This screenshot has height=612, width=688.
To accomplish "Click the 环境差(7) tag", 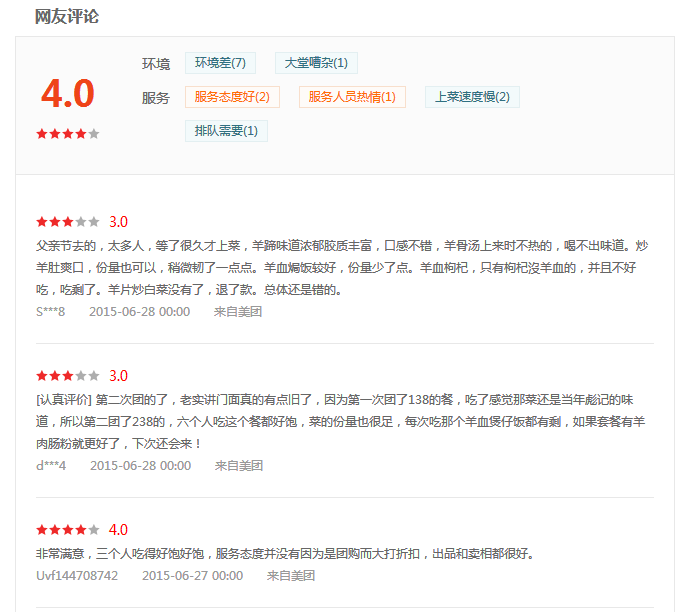I will point(220,63).
